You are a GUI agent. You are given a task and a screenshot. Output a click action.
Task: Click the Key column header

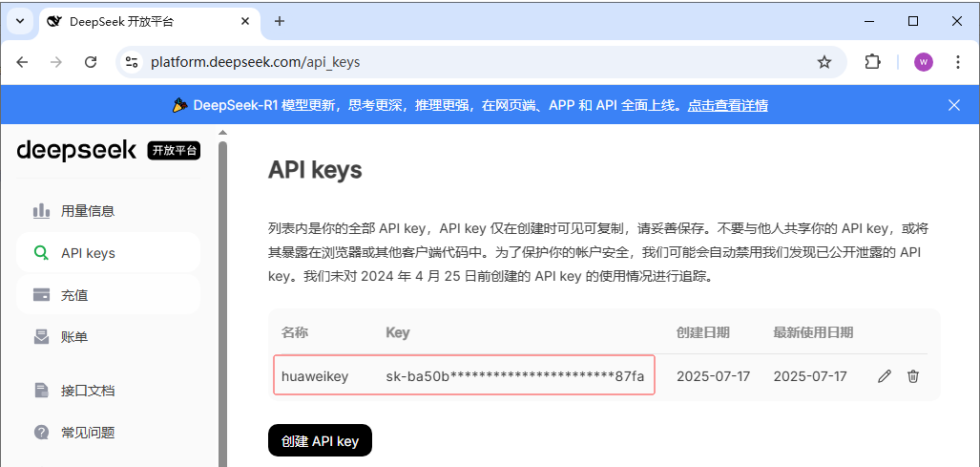pos(398,332)
